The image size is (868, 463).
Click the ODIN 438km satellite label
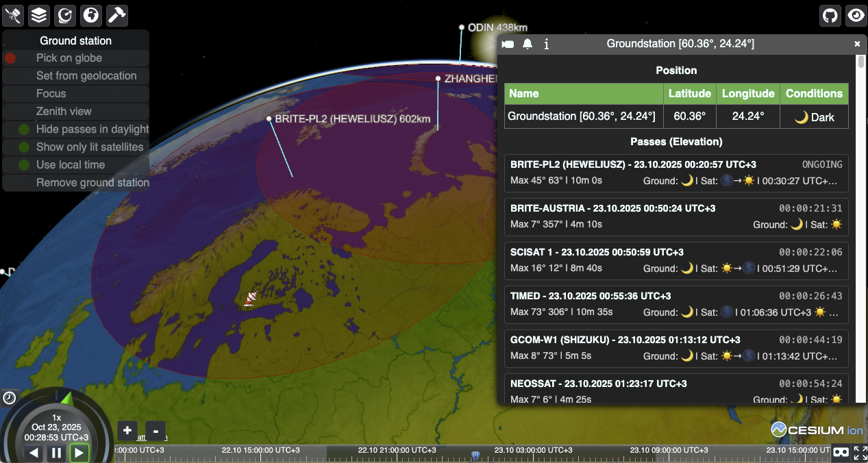(497, 27)
